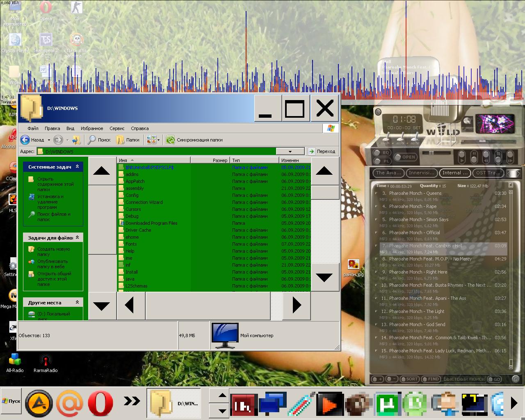Switch to the OST Tra... playlist tab
The image size is (525, 420).
(488, 173)
